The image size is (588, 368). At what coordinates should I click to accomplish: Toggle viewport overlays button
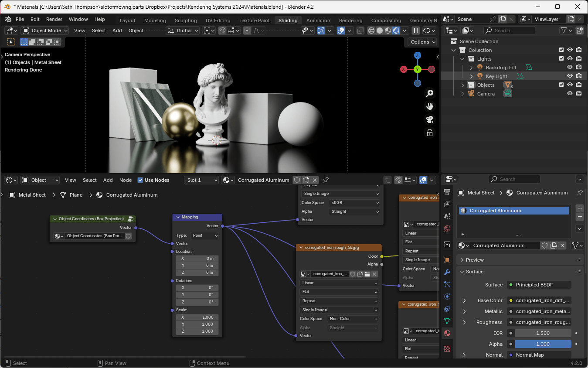coord(341,31)
